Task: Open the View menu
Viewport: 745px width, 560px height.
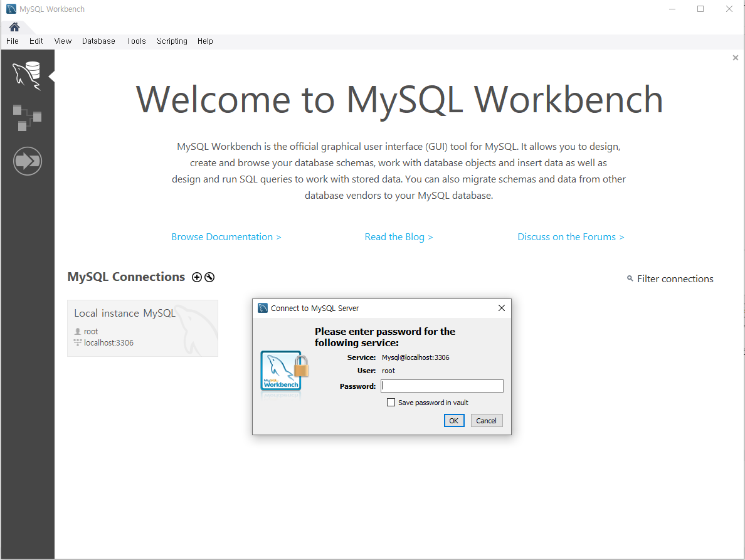Action: pos(63,41)
